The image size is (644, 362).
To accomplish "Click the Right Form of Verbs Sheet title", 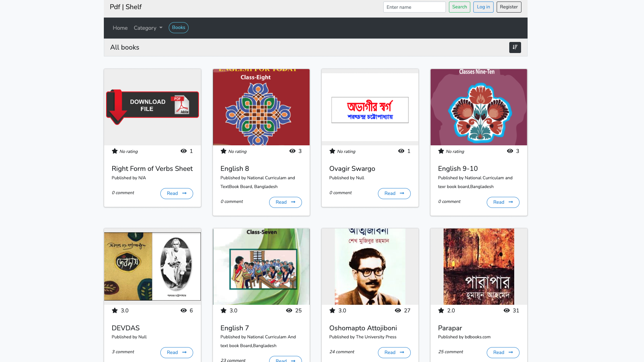I will point(152,169).
